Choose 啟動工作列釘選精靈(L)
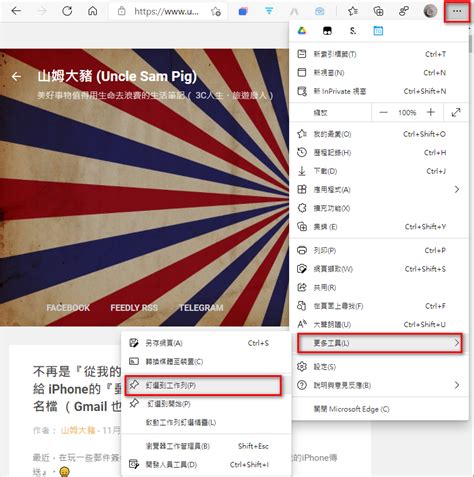The image size is (474, 477). point(206,422)
